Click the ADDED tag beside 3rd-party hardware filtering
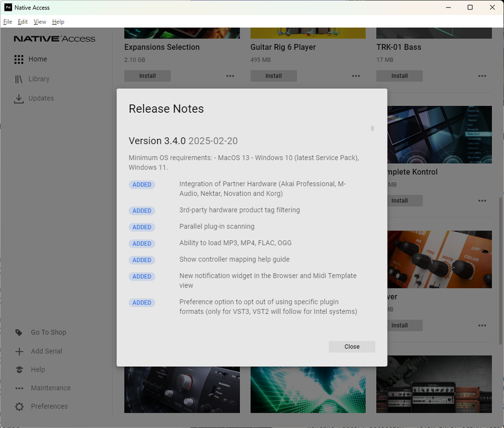Screen dimensions: 504x428 click(142, 211)
